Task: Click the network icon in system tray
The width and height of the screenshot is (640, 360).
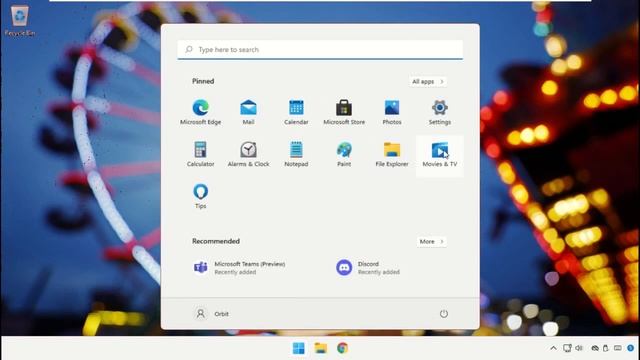Action: point(567,348)
